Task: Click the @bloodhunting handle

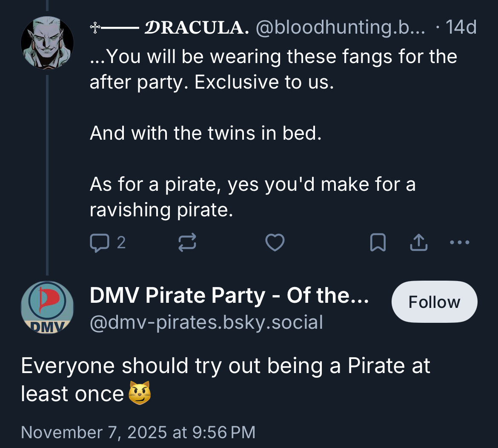Action: 340,28
